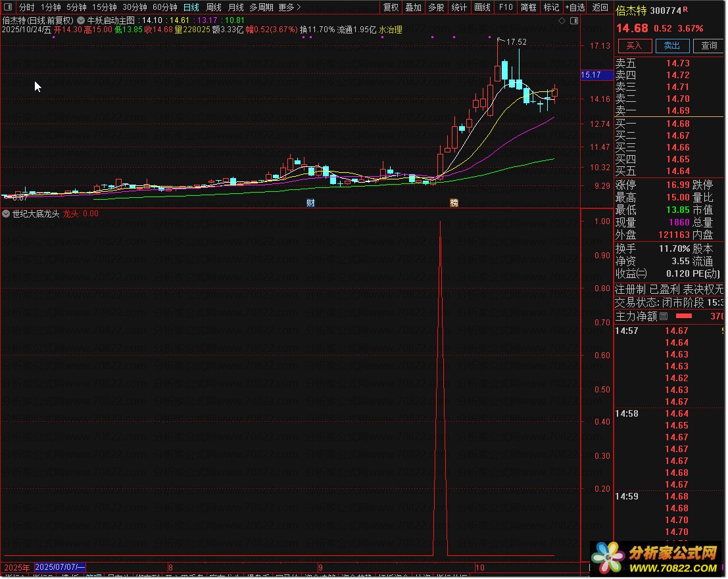Screen dimensions: 728x579
Task: Click the 返回 back button
Action: (600, 7)
